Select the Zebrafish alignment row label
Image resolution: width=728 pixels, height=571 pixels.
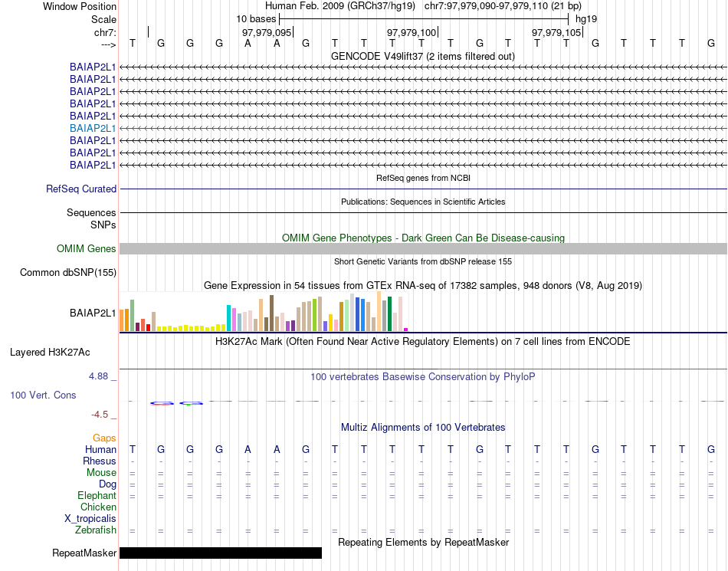click(x=95, y=530)
